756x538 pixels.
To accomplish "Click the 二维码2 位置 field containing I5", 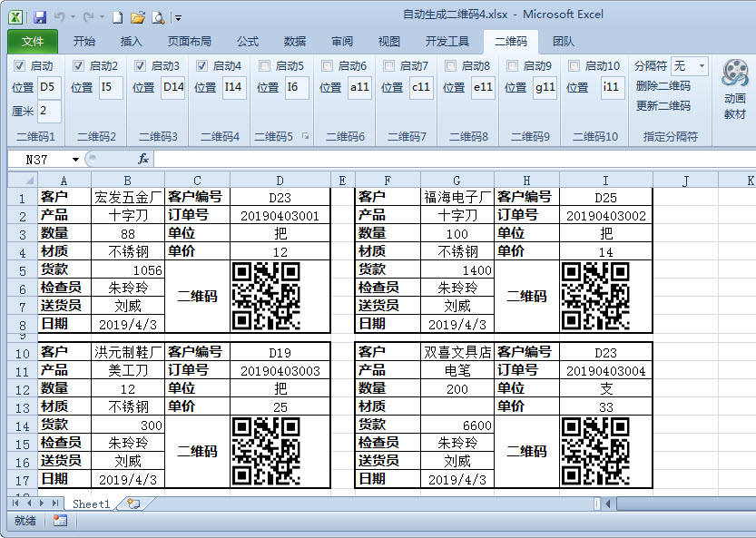I will [x=111, y=87].
